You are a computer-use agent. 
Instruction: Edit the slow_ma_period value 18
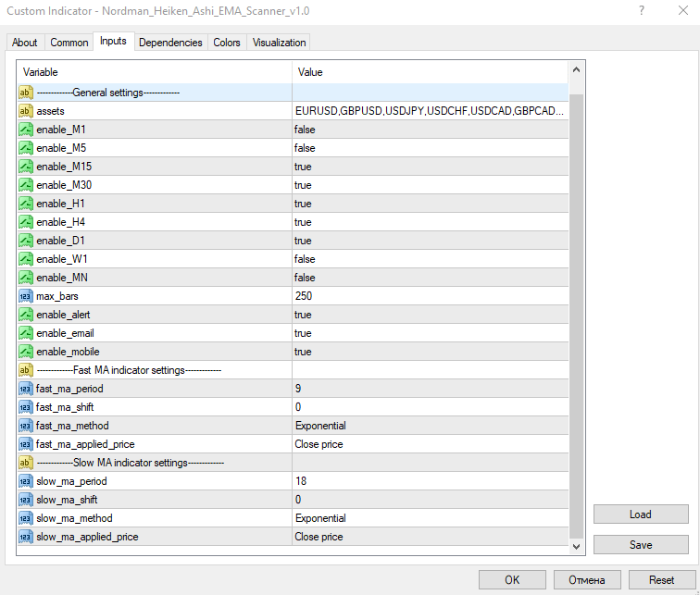(x=431, y=481)
